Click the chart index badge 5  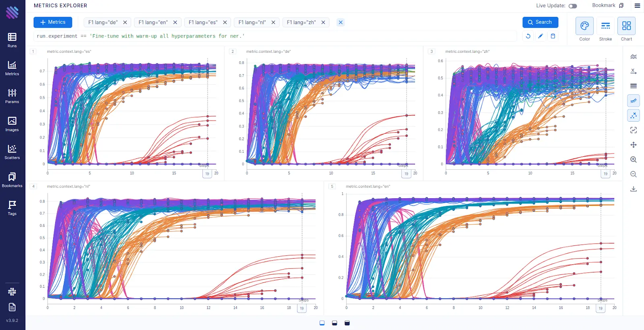pyautogui.click(x=332, y=187)
